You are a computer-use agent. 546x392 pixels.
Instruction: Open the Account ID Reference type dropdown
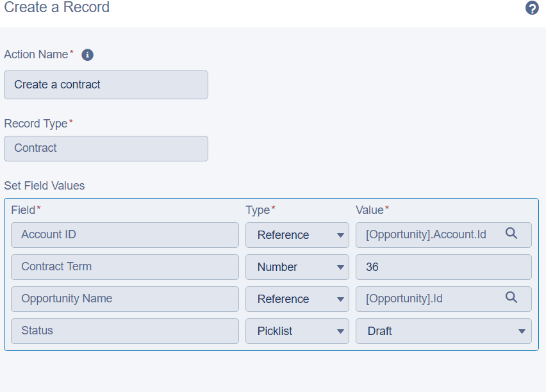pos(297,235)
